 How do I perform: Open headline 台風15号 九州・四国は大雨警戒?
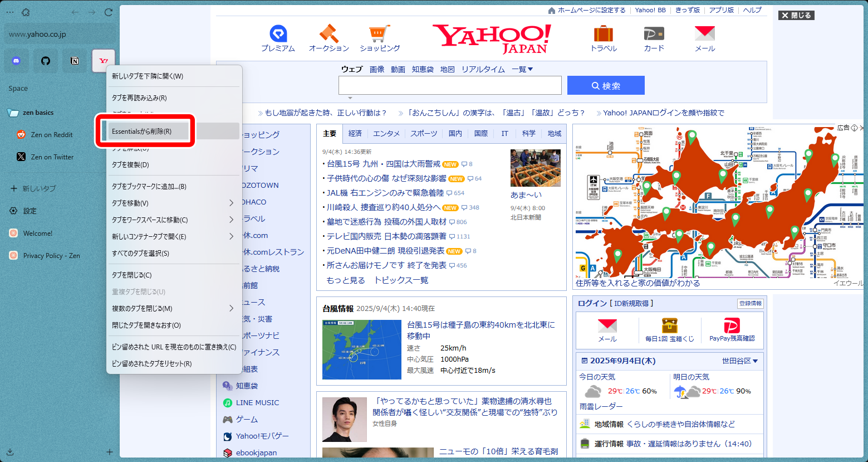click(384, 164)
